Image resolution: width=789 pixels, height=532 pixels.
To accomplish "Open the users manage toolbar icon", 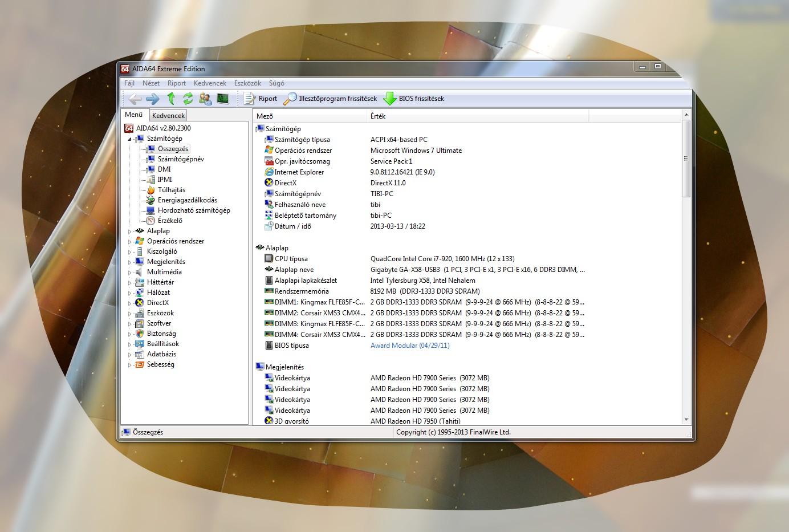I will [x=205, y=99].
